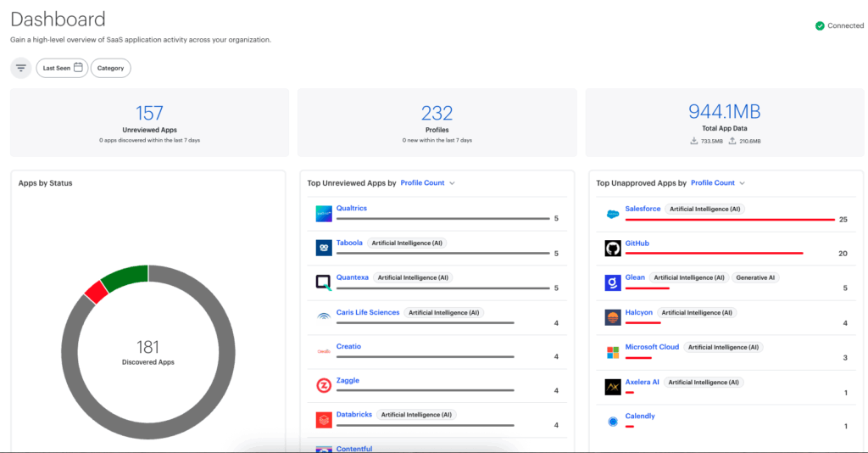Click the Artificial Intelligence tag on Halcyon
Screen dimensions: 868x453
point(697,313)
